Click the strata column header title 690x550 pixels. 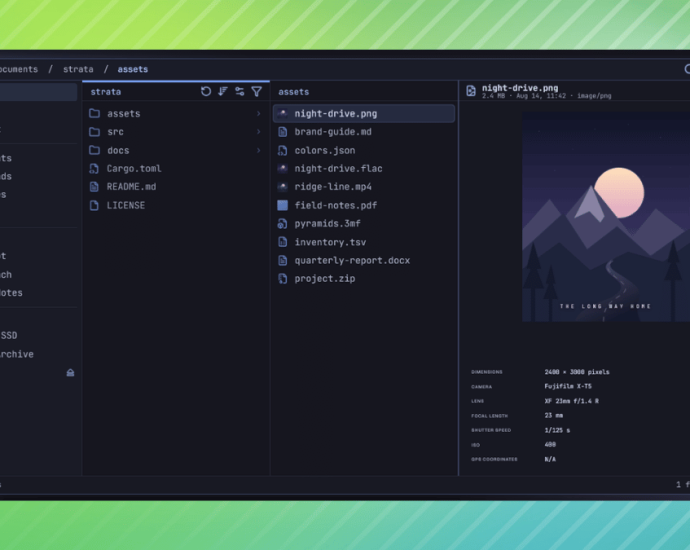pos(106,92)
